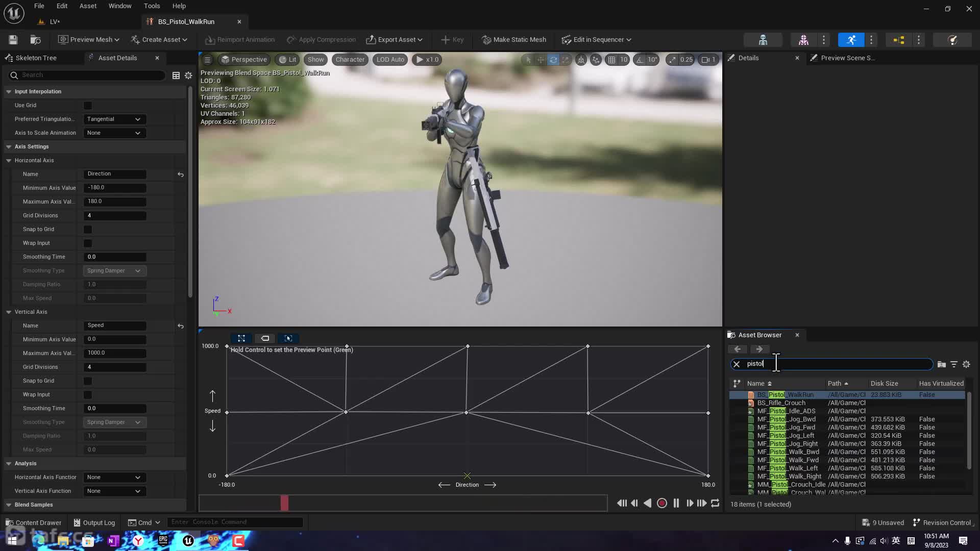This screenshot has height=551, width=980.
Task: Enable Vertical Axis Snap to Grid
Action: click(88, 381)
